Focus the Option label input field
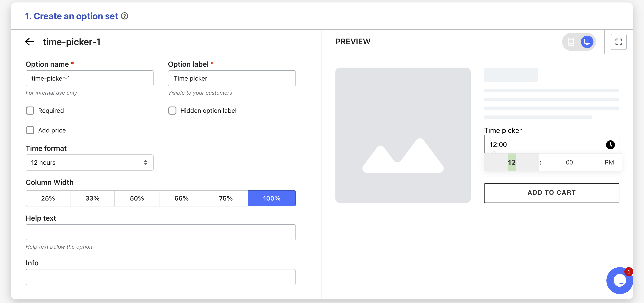The height and width of the screenshot is (303, 644). point(232,78)
